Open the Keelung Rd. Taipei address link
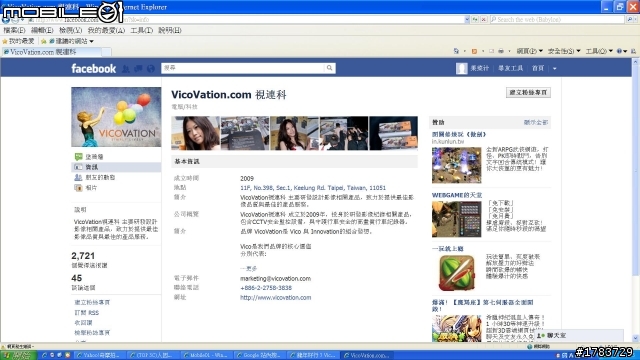 [x=313, y=188]
